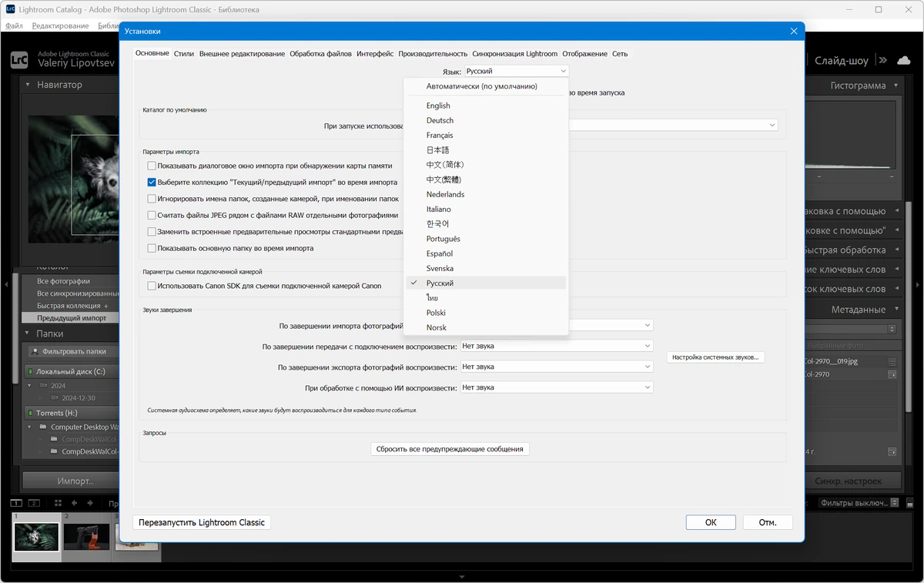This screenshot has width=924, height=583.
Task: Toggle replacing embedded previews with standard previews
Action: pos(152,232)
